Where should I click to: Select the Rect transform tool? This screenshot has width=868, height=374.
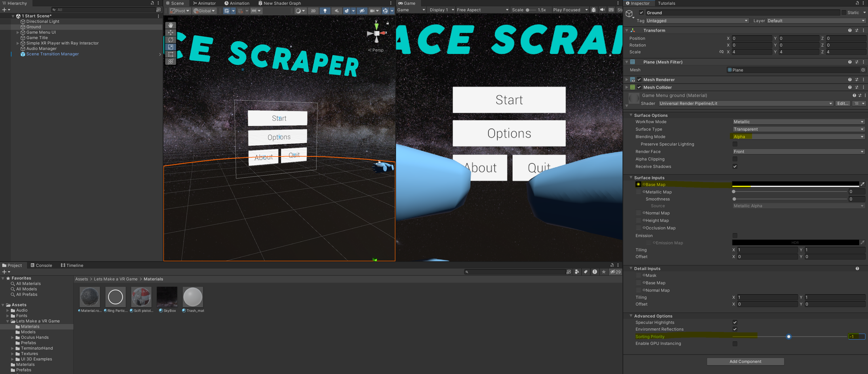[170, 54]
